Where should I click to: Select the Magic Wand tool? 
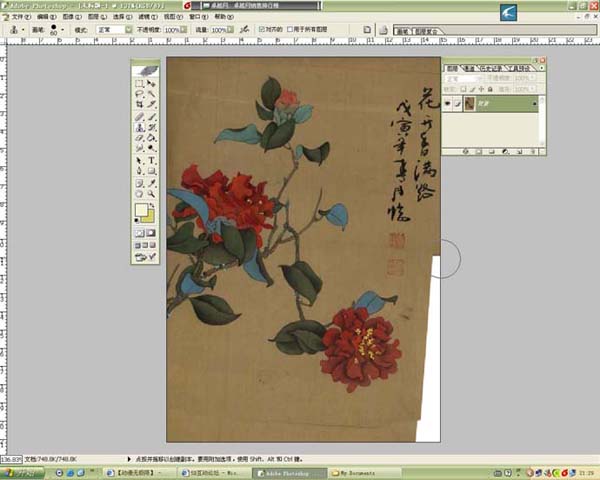click(152, 94)
